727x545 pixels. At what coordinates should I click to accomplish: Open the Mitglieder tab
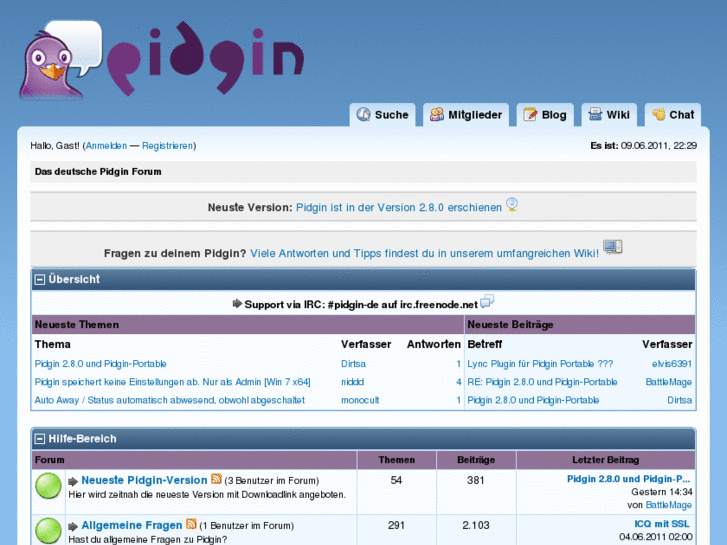point(466,115)
